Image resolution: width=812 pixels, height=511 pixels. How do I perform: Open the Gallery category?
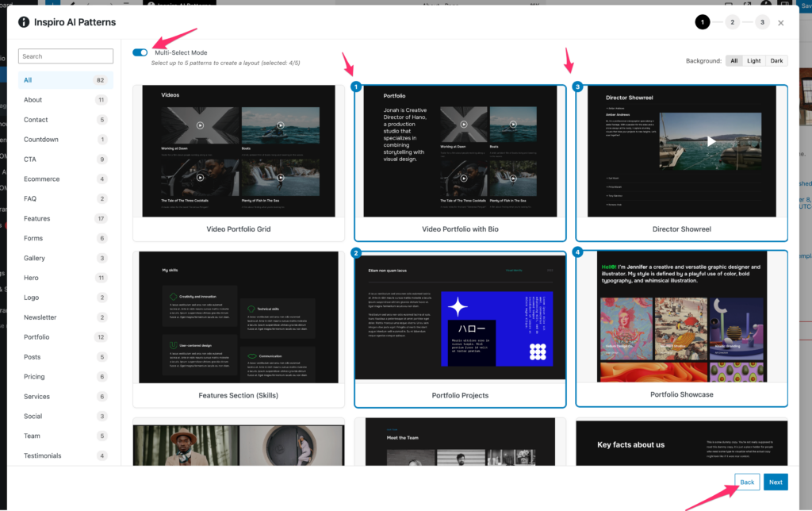66,258
